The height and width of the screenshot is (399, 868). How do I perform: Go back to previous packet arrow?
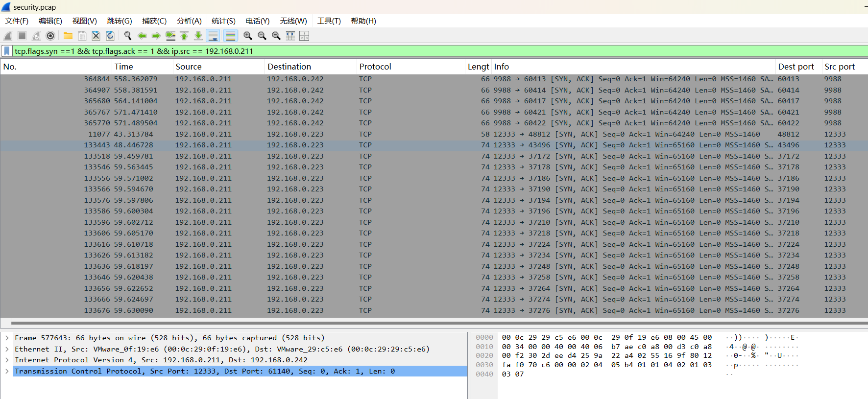pyautogui.click(x=142, y=36)
